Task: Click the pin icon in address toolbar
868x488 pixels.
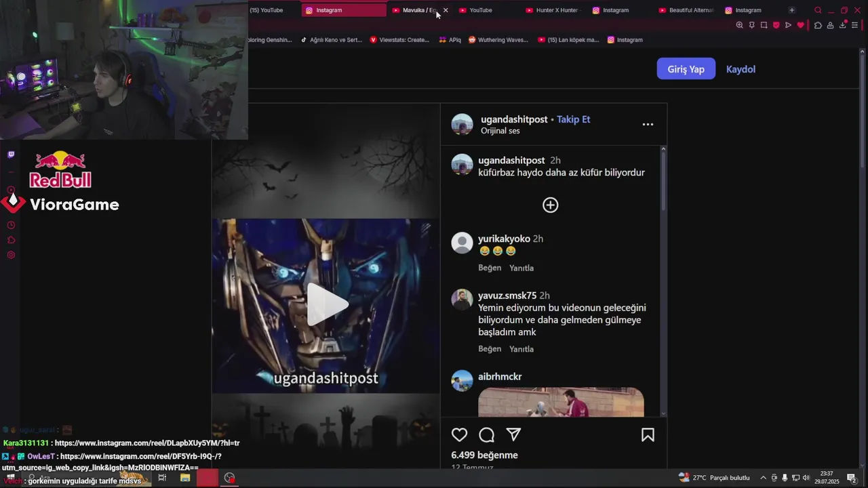Action: (751, 25)
